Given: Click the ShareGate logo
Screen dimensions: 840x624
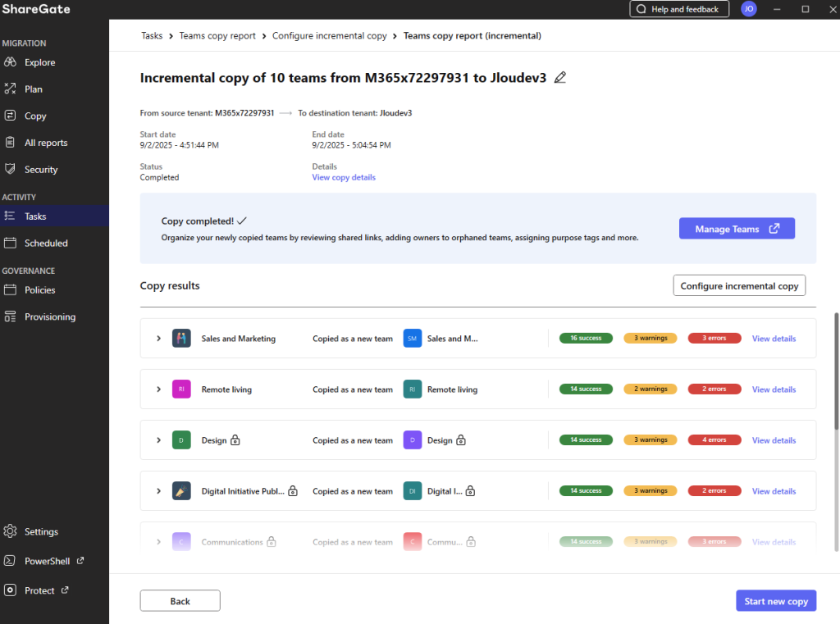Looking at the screenshot, I should 35,9.
